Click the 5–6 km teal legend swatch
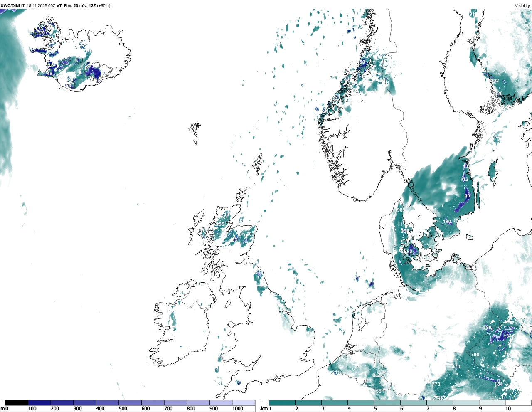This screenshot has width=532, height=412. 387,402
